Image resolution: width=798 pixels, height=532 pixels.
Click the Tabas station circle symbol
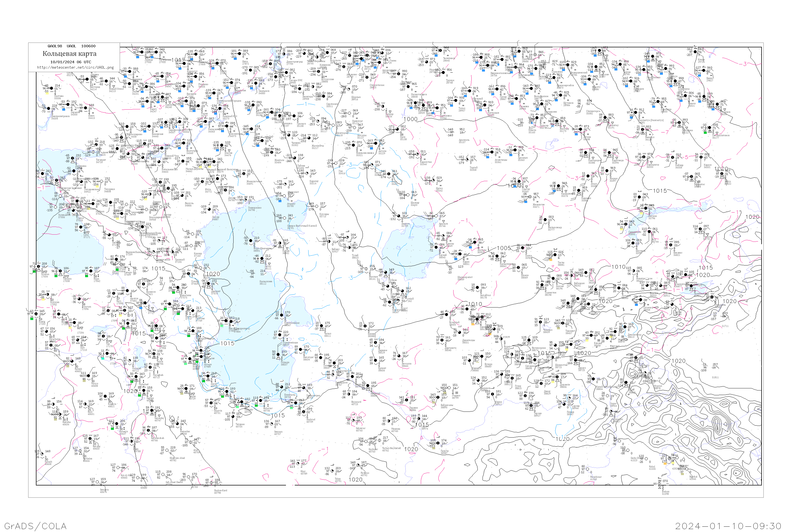pyautogui.click(x=332, y=471)
